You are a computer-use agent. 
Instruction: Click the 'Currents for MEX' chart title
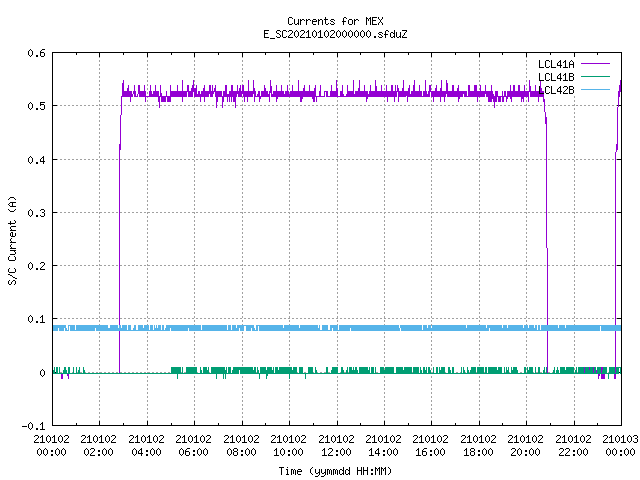[x=335, y=21]
